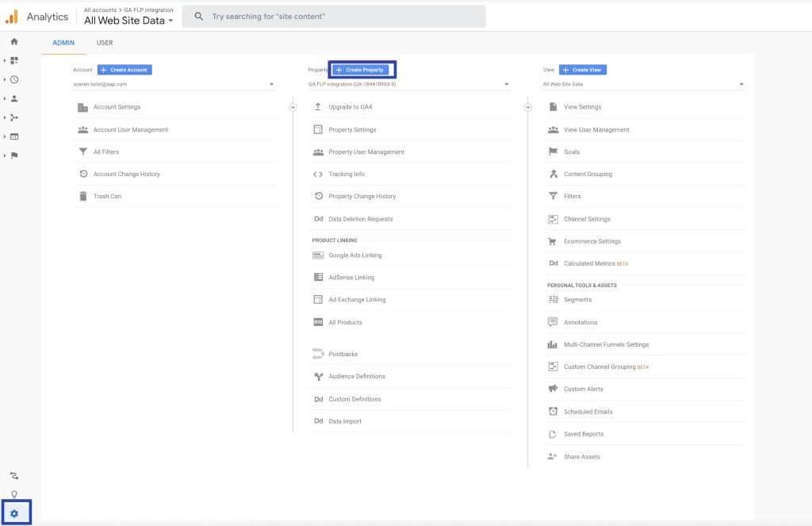This screenshot has width=812, height=526.
Task: Open the Realtime clock sidebar icon
Action: point(14,80)
